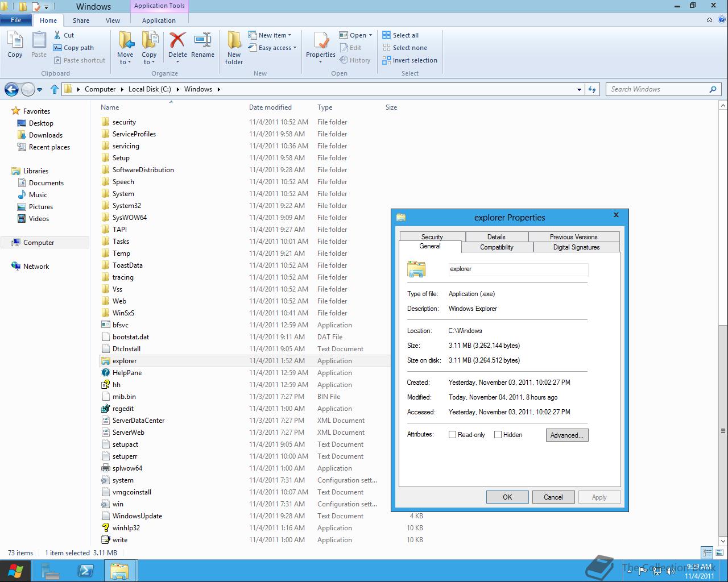The image size is (728, 582).
Task: Expand the chevron after Windows in breadcrumb
Action: 218,89
